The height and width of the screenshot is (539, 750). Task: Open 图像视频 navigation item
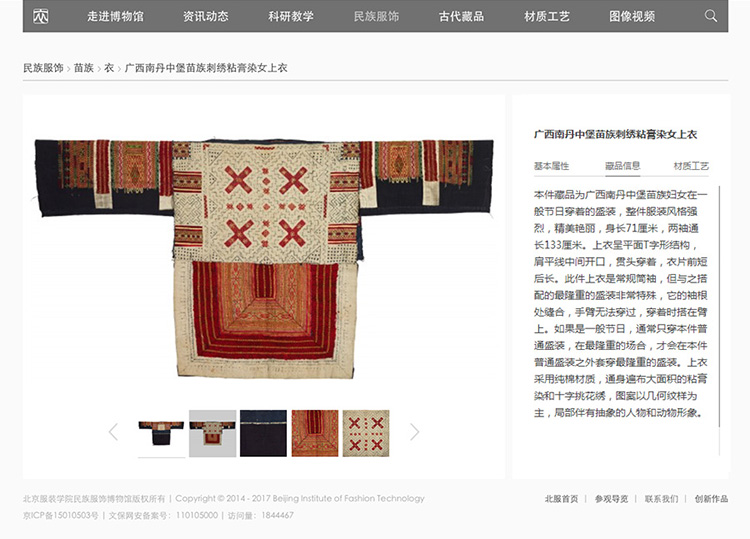(x=632, y=16)
